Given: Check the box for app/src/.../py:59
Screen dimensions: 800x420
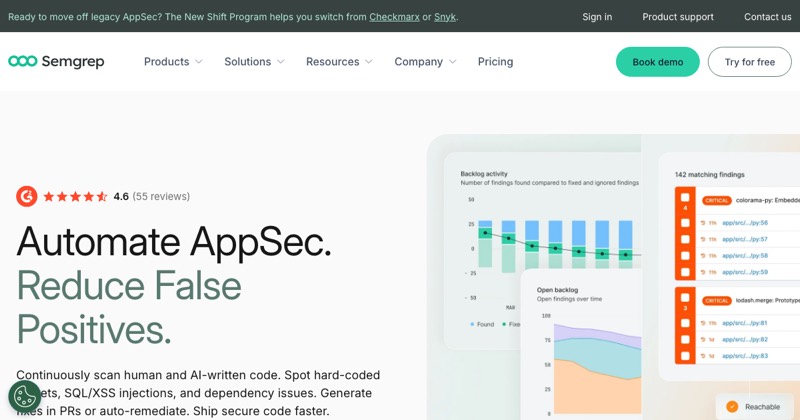Looking at the screenshot, I should pyautogui.click(x=685, y=272).
